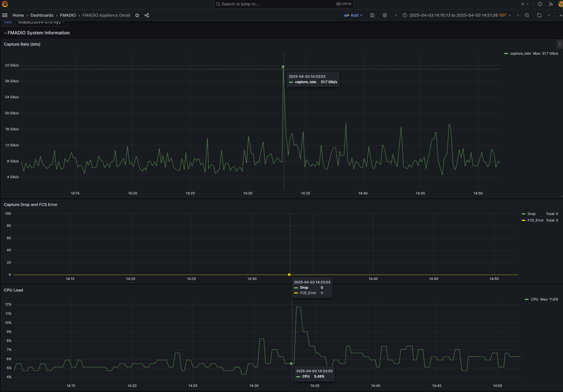Open the share dashboard icon

click(x=147, y=15)
